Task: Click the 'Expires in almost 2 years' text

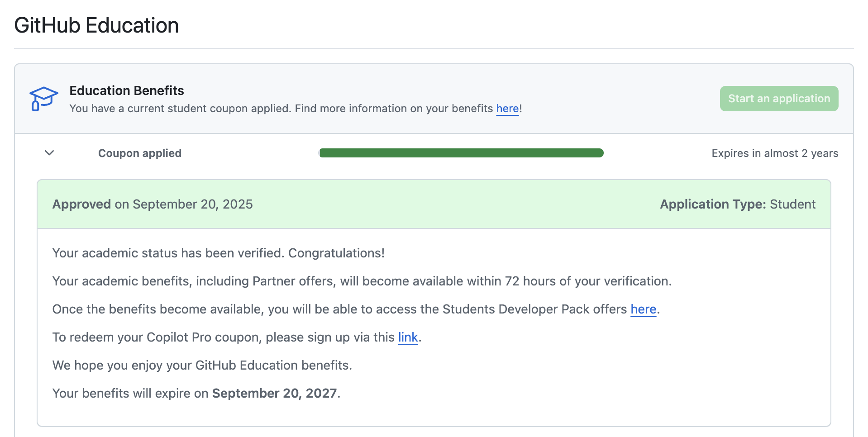Action: [774, 153]
